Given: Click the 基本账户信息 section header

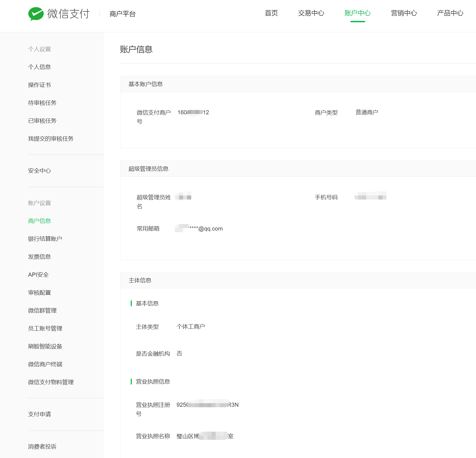Looking at the screenshot, I should click(x=146, y=84).
